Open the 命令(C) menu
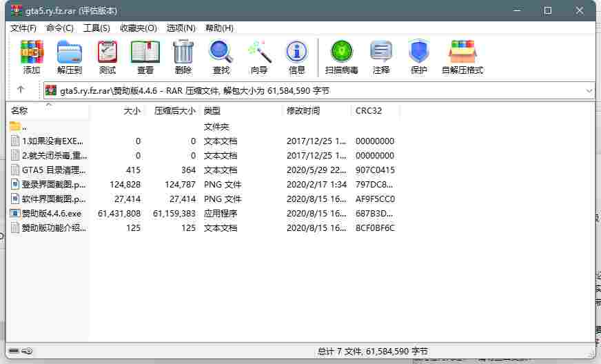601x364 pixels. (x=60, y=28)
